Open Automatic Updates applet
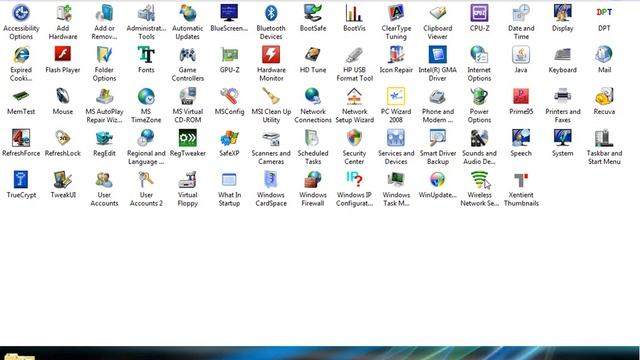 pyautogui.click(x=188, y=13)
